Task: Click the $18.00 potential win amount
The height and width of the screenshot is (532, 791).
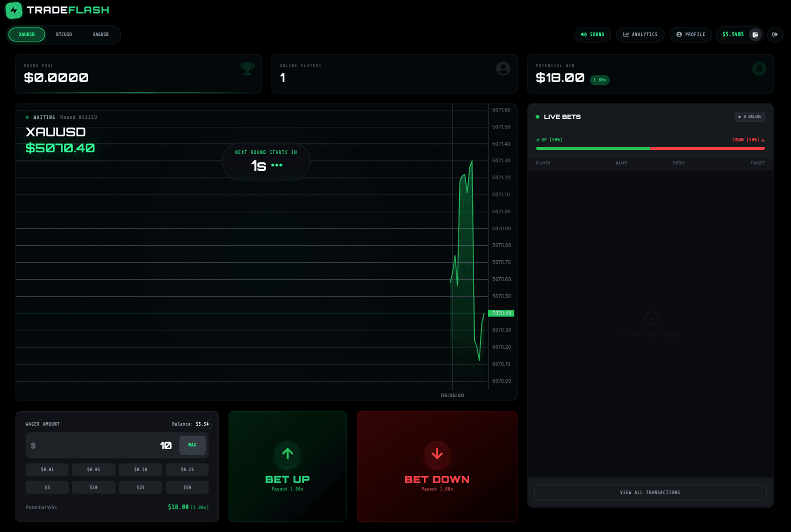Action: click(x=560, y=77)
